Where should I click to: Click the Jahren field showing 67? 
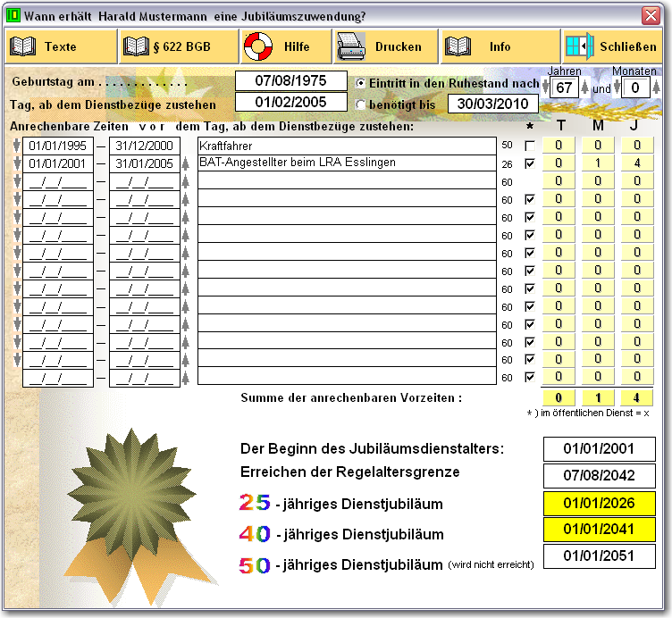pos(565,88)
